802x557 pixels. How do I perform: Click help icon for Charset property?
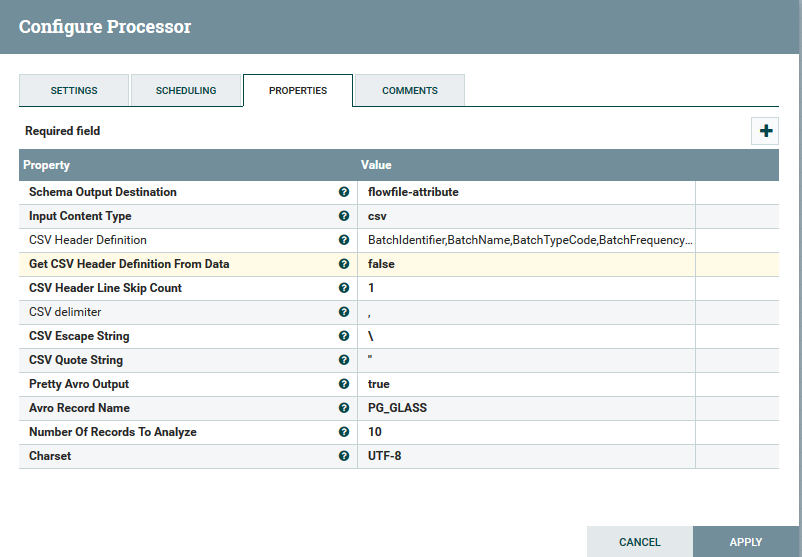coord(344,456)
